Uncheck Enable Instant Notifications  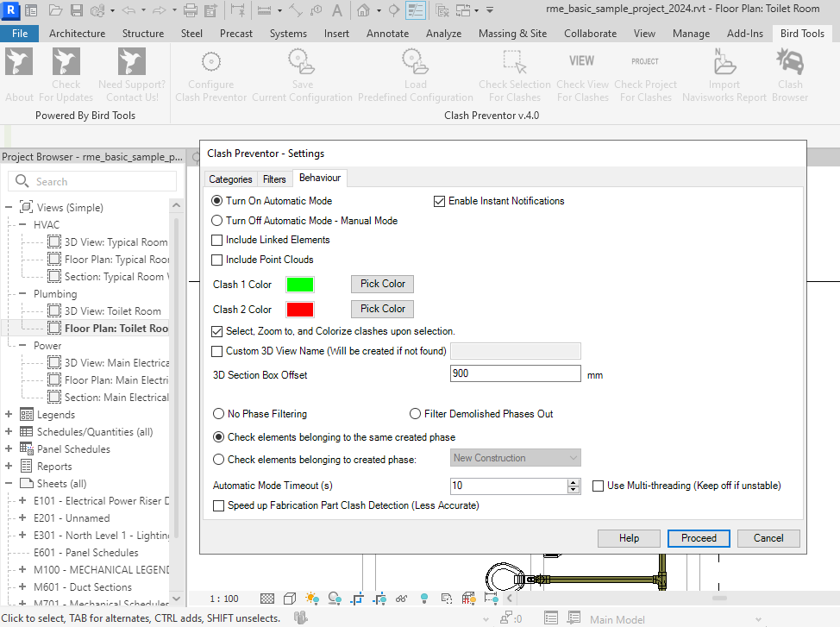[440, 201]
